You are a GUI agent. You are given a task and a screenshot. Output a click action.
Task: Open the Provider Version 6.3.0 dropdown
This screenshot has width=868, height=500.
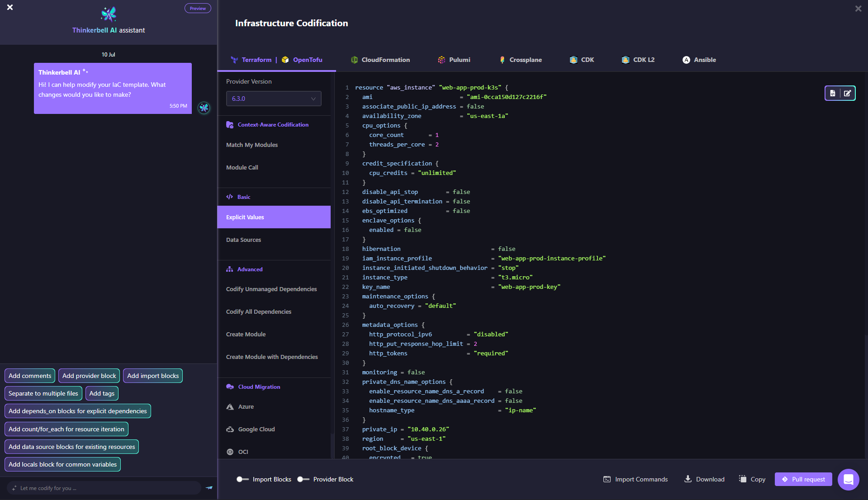pyautogui.click(x=274, y=99)
